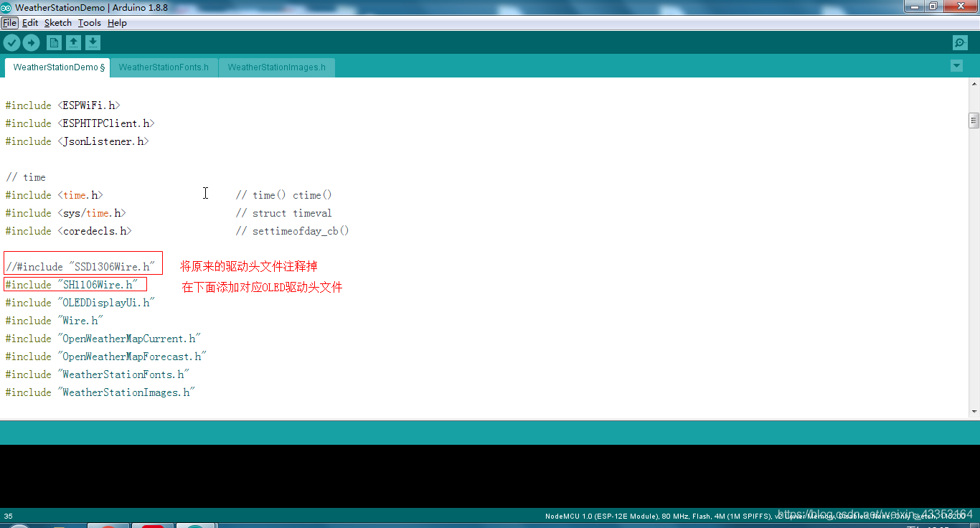Open the File menu
980x528 pixels.
click(x=9, y=23)
